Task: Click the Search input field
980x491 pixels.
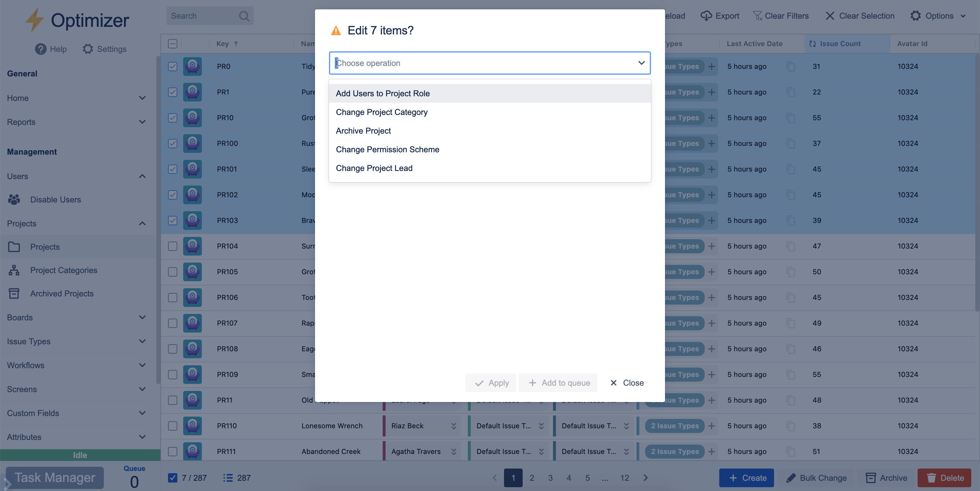Action: tap(202, 15)
